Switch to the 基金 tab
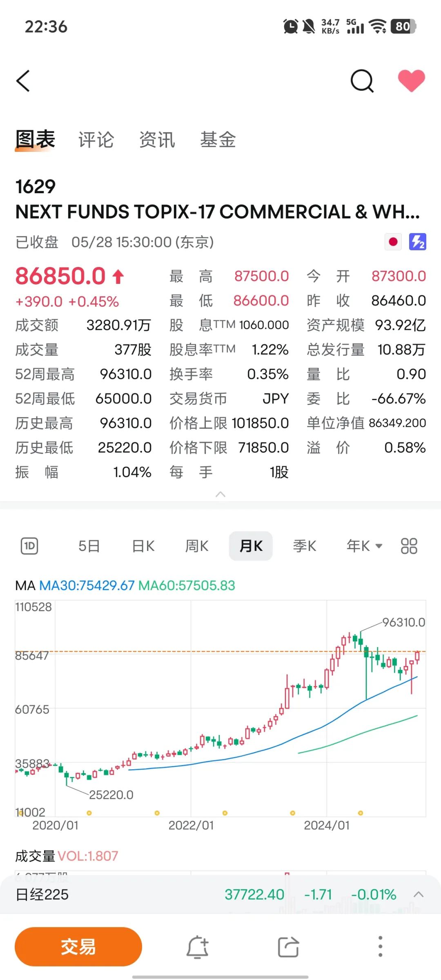This screenshot has width=441, height=980. (x=218, y=140)
